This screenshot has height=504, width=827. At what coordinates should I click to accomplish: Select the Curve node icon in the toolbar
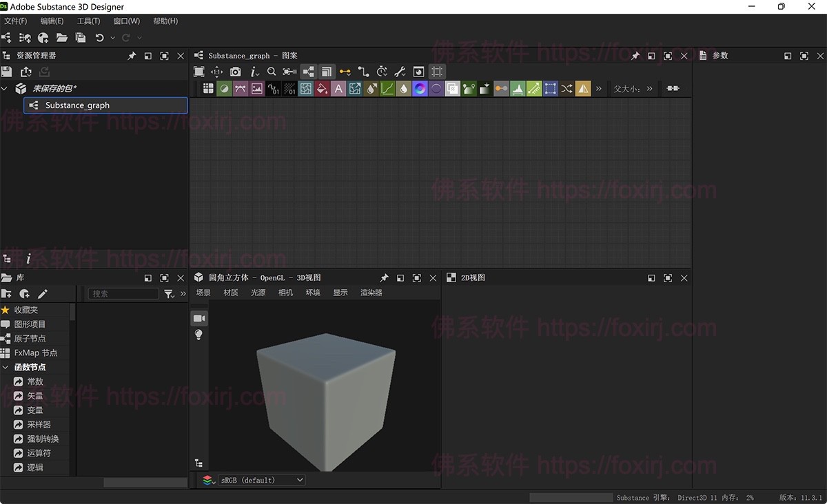click(x=387, y=88)
